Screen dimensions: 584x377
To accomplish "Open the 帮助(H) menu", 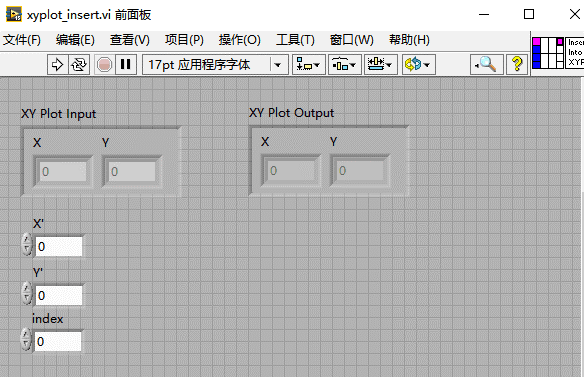I will tap(409, 40).
